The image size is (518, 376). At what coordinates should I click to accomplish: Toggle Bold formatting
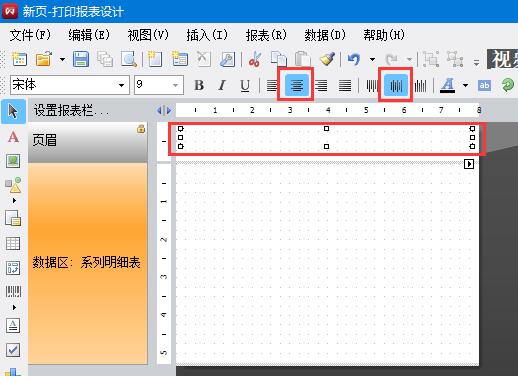tap(199, 85)
